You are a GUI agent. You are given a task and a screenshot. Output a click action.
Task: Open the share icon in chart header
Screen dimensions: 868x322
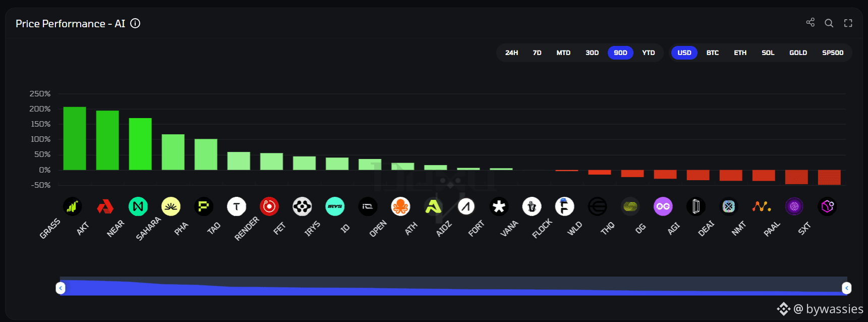[x=810, y=23]
